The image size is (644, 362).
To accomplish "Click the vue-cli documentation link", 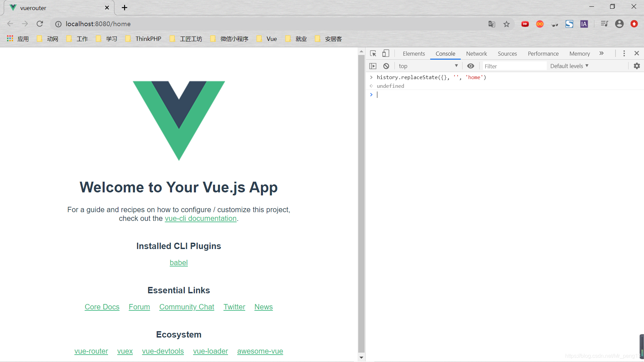I will click(x=200, y=218).
